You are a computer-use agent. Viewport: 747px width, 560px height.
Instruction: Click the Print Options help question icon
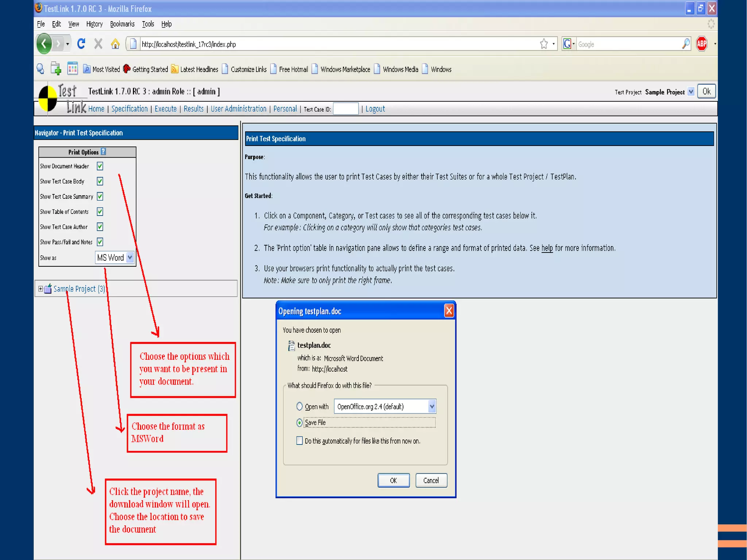coord(104,151)
